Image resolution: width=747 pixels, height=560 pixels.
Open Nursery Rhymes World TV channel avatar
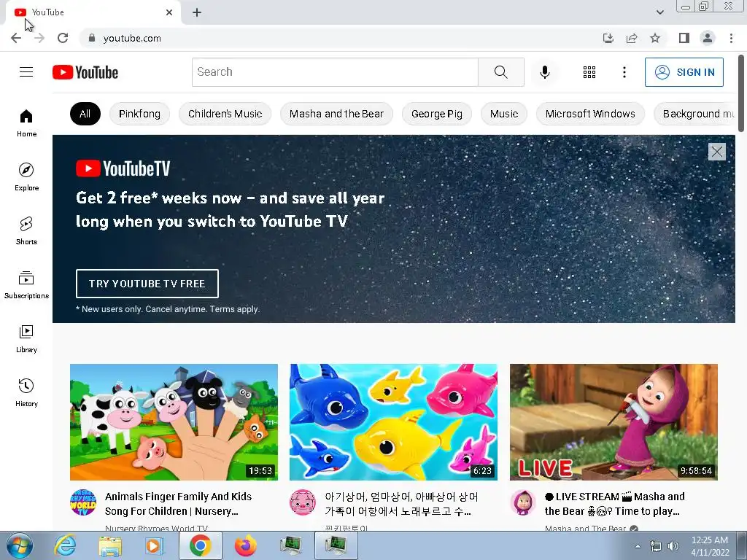(x=83, y=502)
